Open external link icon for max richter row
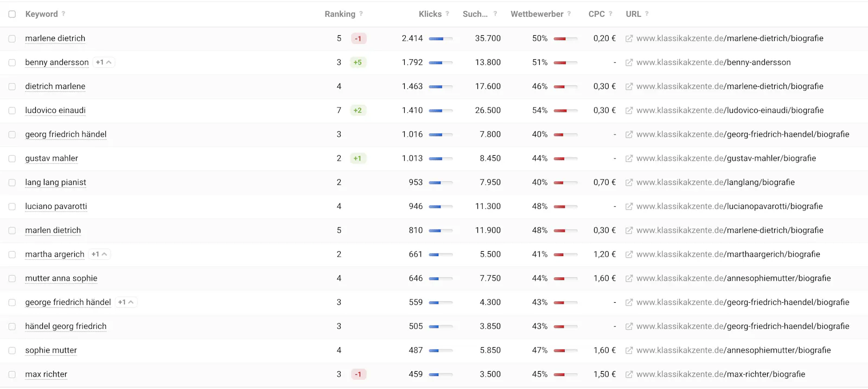This screenshot has width=868, height=389. 629,374
